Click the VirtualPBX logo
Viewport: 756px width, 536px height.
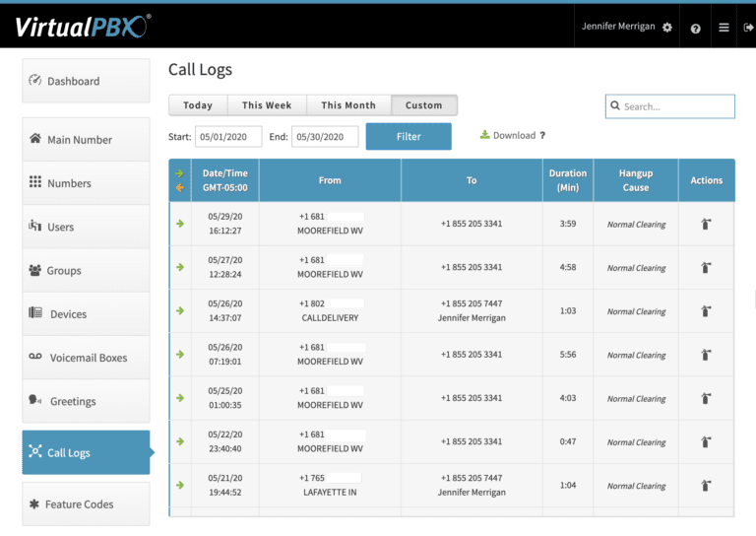point(83,26)
